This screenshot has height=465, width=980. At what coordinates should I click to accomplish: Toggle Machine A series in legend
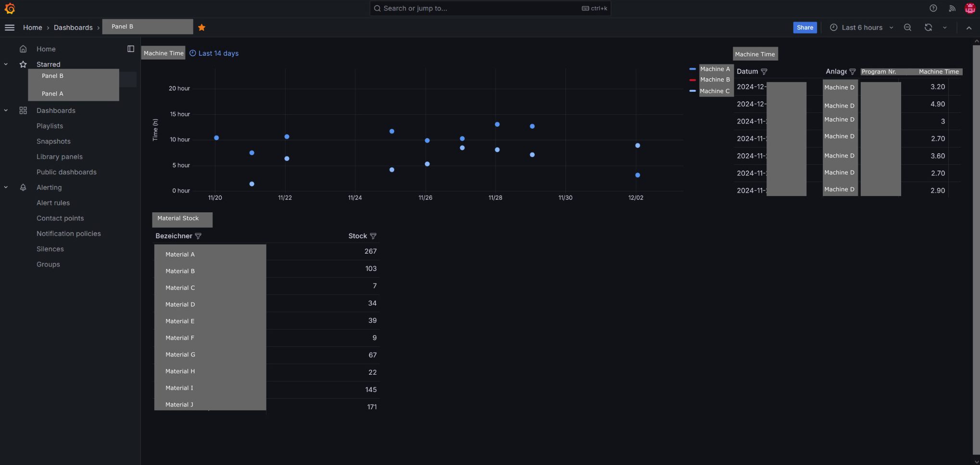(714, 69)
